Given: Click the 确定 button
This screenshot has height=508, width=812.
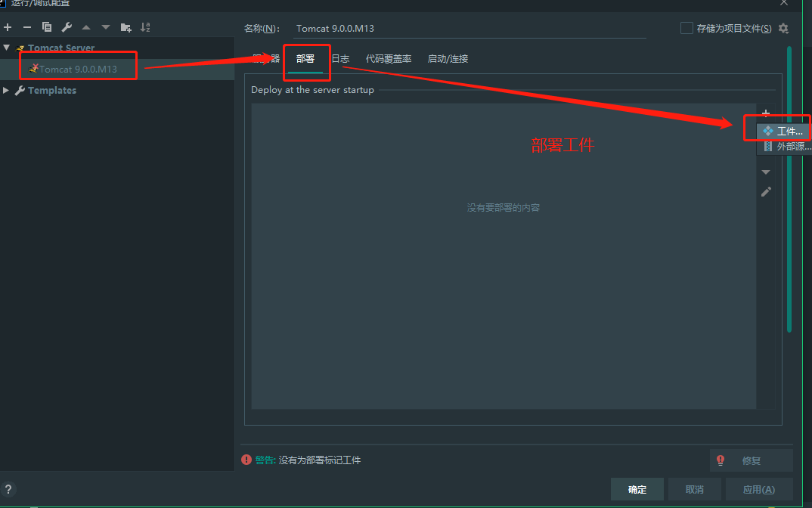Looking at the screenshot, I should (637, 489).
